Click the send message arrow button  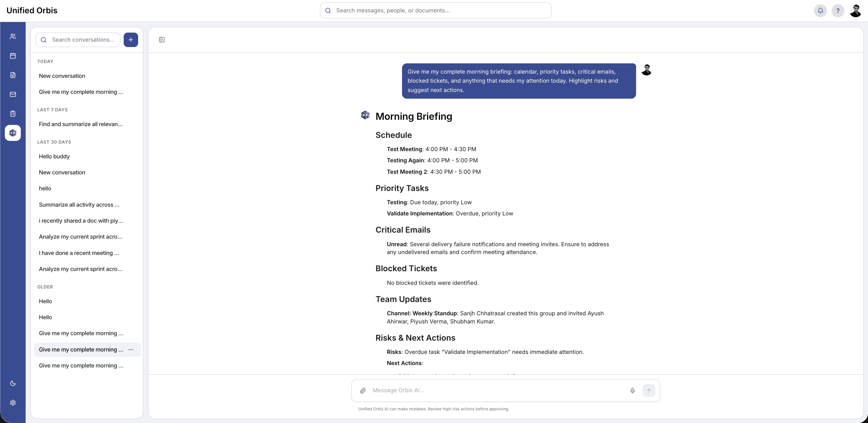649,390
